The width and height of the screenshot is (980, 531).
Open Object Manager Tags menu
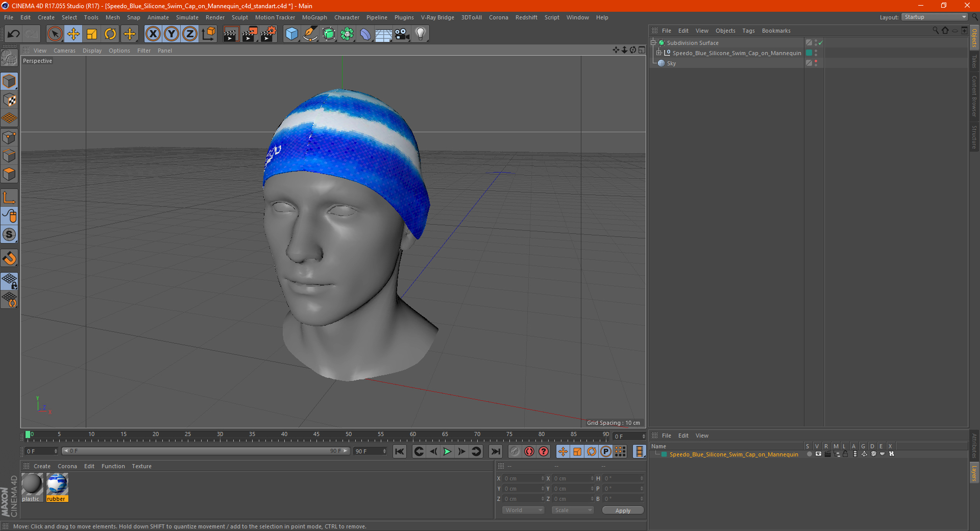click(x=748, y=31)
